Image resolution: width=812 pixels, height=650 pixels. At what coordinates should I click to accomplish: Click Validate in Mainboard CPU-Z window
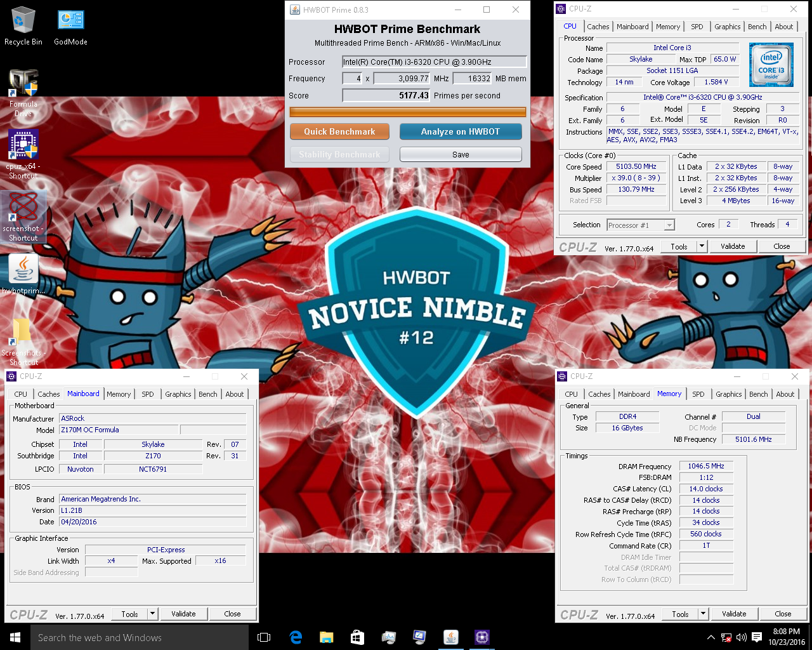click(x=183, y=614)
